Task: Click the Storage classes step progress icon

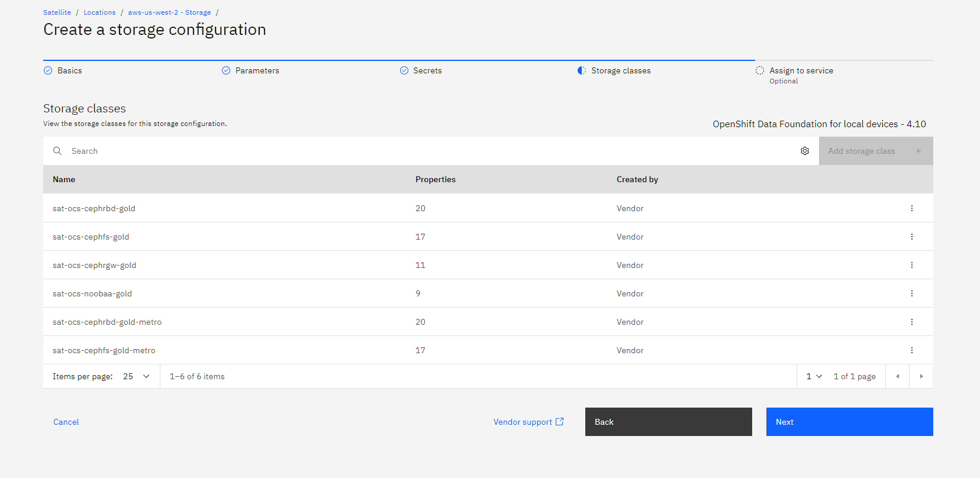Action: pos(582,70)
